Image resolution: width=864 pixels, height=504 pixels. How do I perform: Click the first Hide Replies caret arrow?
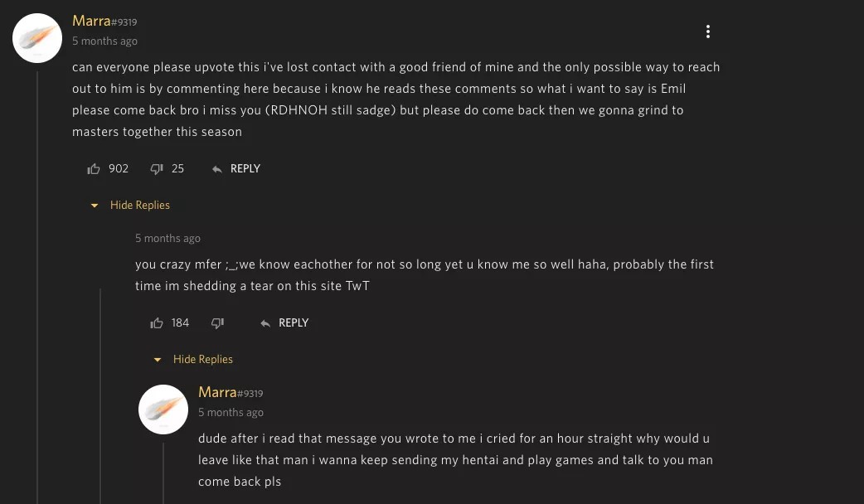95,206
